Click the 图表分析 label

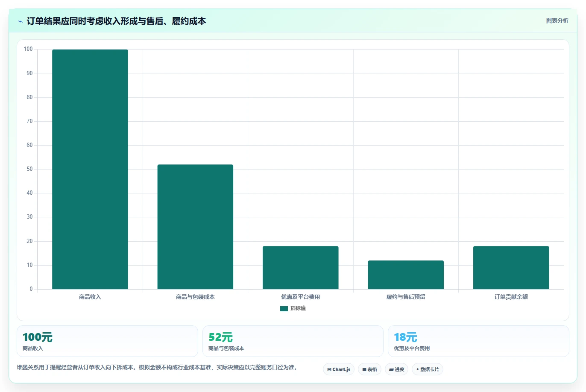coord(557,20)
